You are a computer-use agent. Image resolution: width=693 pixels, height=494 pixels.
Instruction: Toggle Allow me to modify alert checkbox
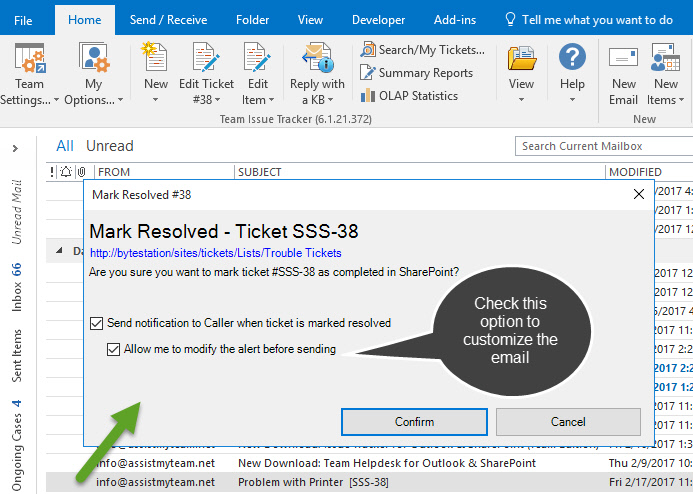coord(114,349)
